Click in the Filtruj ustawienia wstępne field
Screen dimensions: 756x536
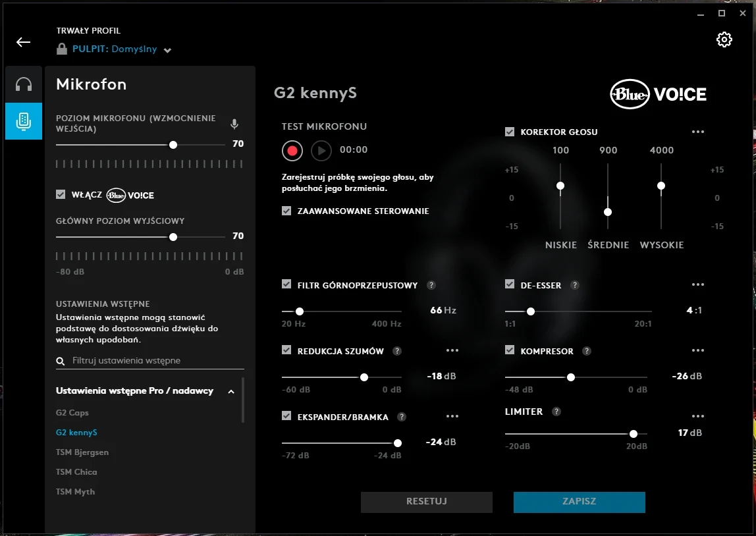click(x=155, y=361)
